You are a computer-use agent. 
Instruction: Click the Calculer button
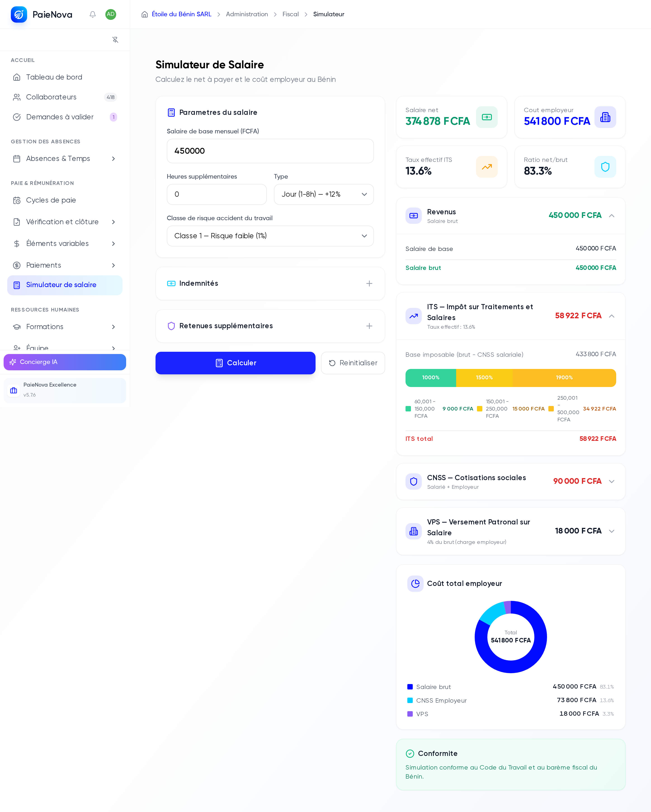[x=235, y=363]
